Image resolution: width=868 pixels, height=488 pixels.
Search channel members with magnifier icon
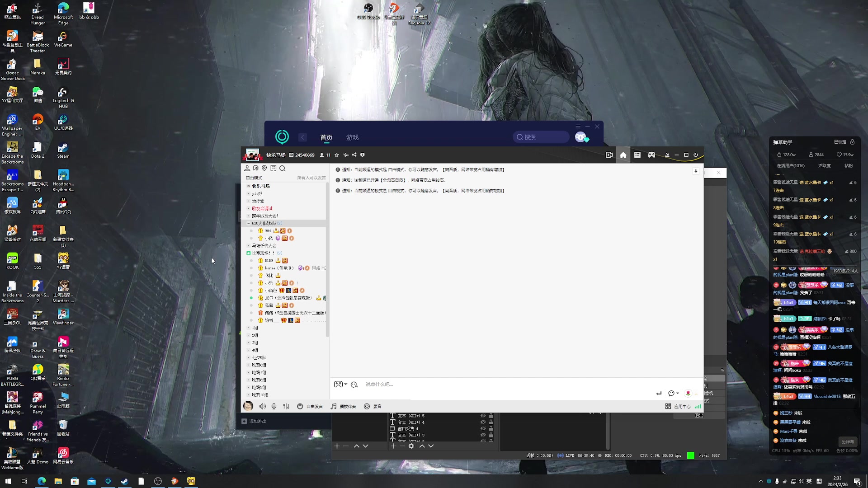tap(283, 168)
